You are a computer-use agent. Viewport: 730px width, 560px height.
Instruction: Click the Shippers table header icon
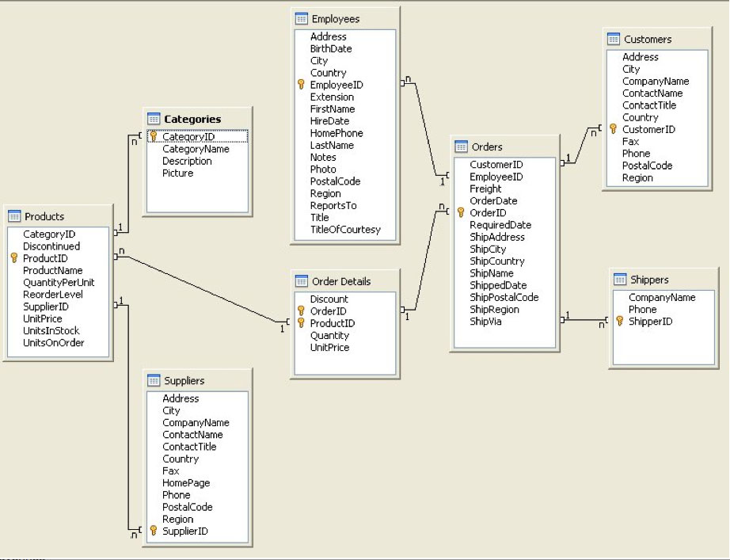(x=620, y=280)
